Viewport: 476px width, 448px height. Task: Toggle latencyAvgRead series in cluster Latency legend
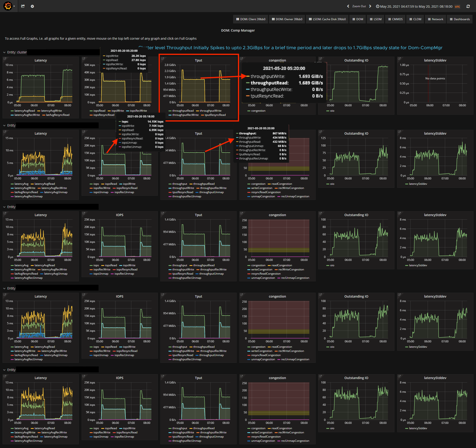coord(24,111)
